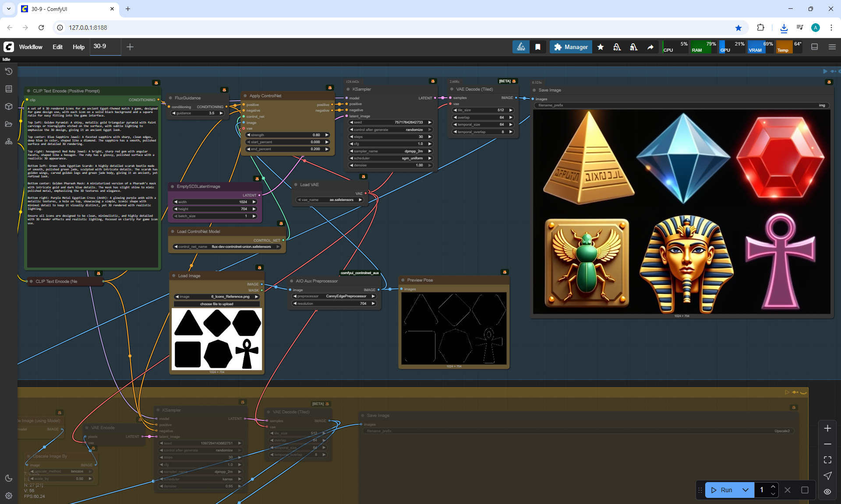Click the bookmark icon in top toolbar
This screenshot has width=841, height=504.
(x=538, y=47)
